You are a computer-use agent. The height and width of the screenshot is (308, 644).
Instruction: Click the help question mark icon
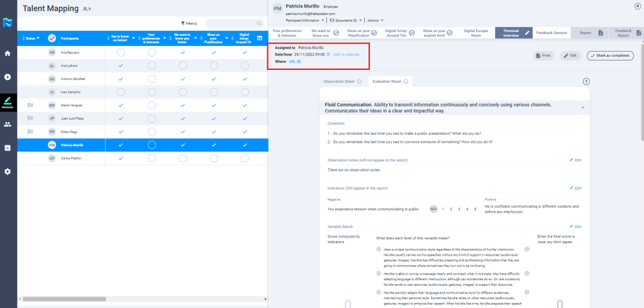pyautogui.click(x=586, y=81)
